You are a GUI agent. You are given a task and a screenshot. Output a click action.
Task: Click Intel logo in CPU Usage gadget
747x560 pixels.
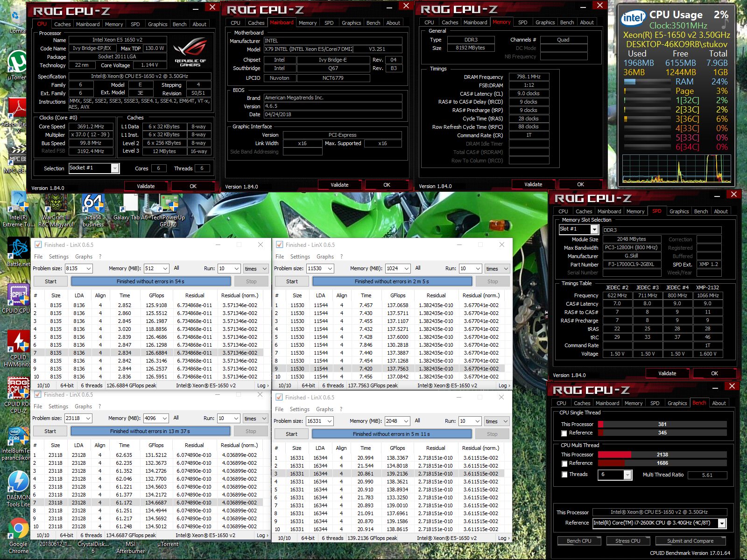(x=633, y=18)
